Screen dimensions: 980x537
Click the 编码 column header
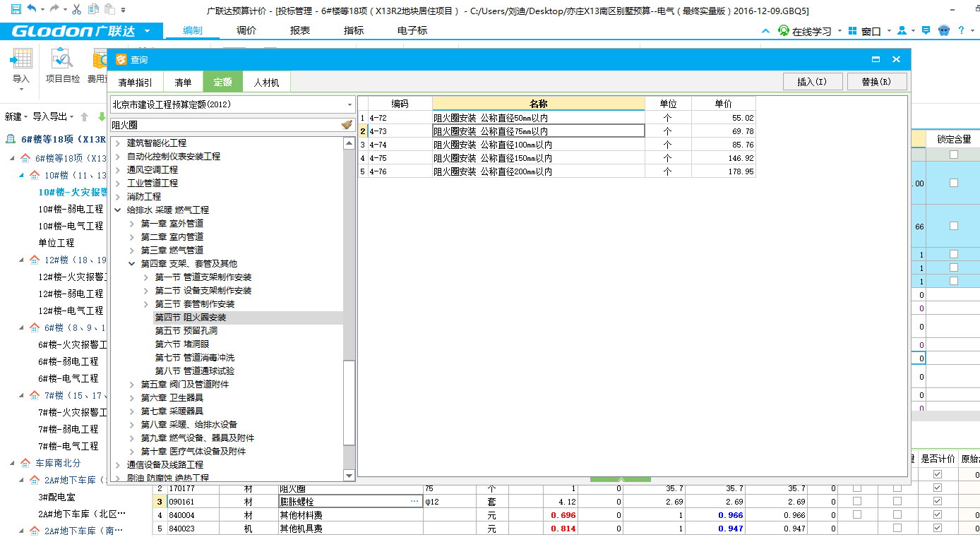(400, 104)
